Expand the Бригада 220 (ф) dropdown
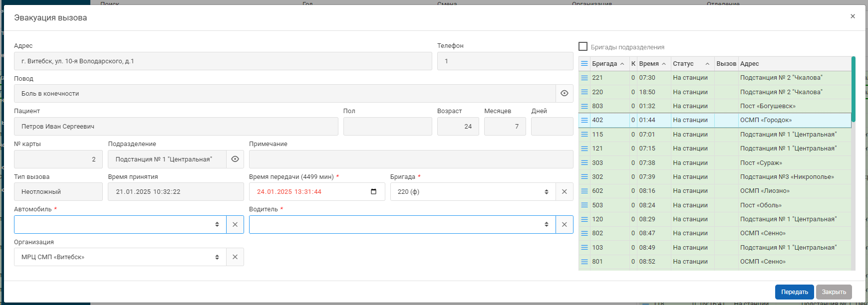The width and height of the screenshot is (868, 305). [x=547, y=192]
